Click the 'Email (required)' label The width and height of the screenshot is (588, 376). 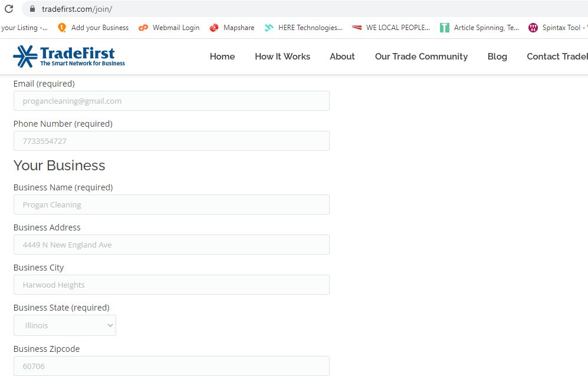[x=44, y=84]
